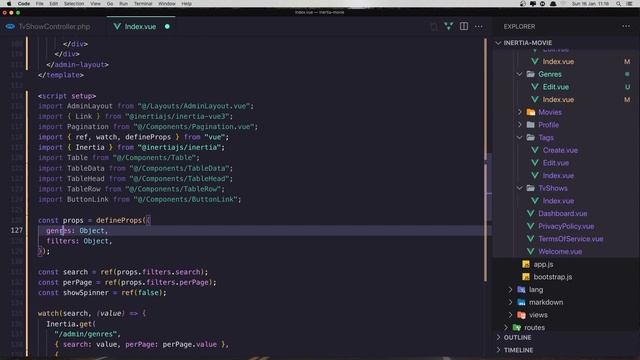The image size is (640, 360).
Task: Click the EXPLORER panel title
Action: 519,27
